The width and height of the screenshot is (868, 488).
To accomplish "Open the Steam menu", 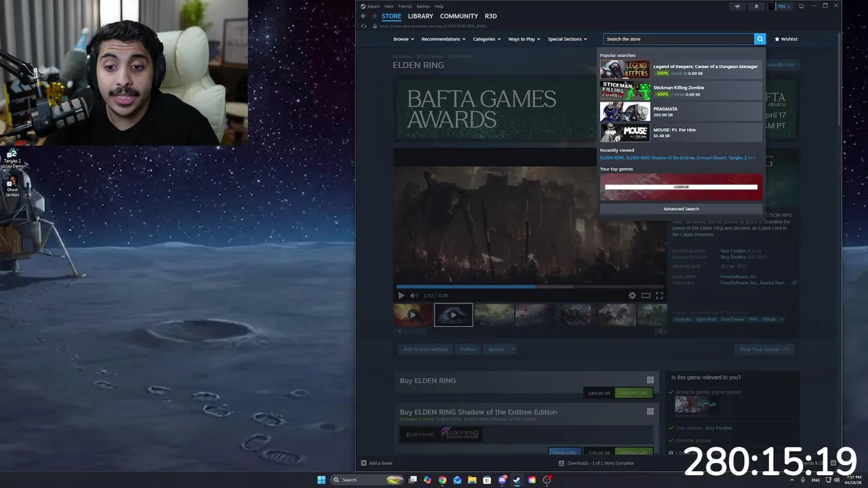I will click(370, 6).
